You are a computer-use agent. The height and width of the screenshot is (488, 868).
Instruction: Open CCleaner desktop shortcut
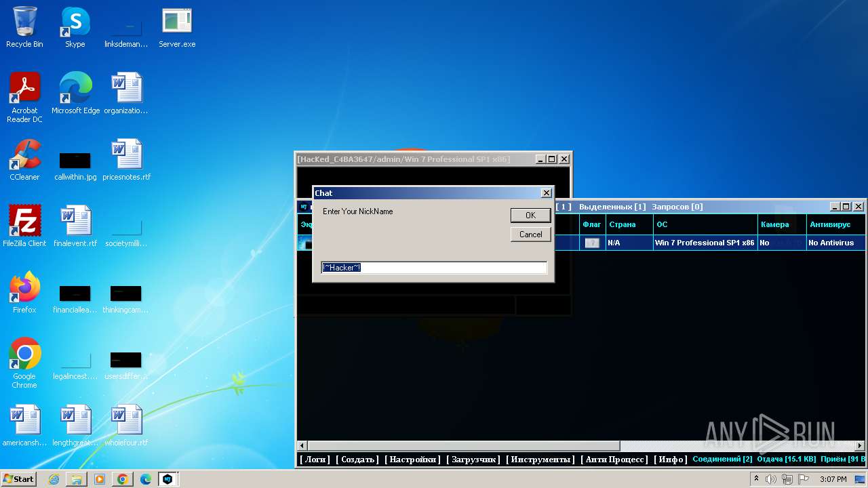24,160
